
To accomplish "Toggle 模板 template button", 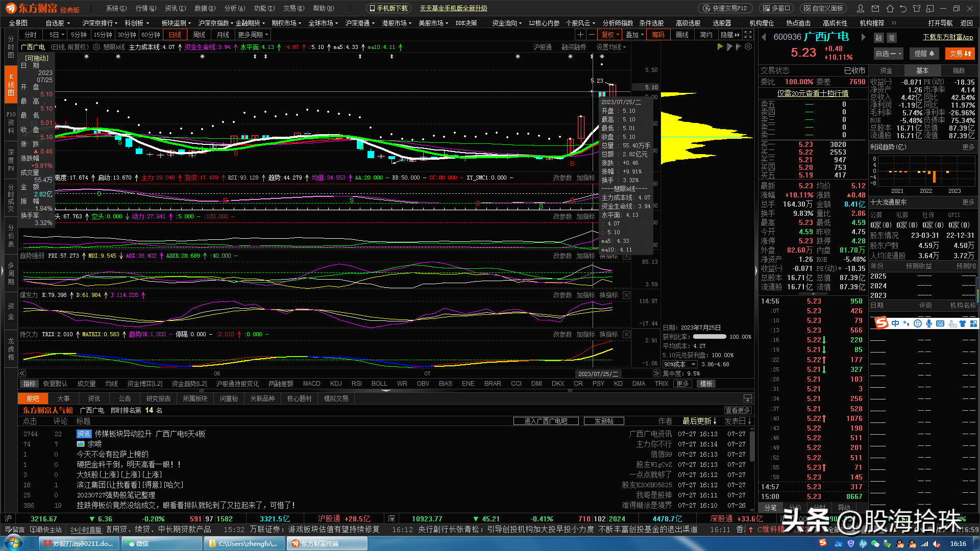I will pyautogui.click(x=706, y=384).
